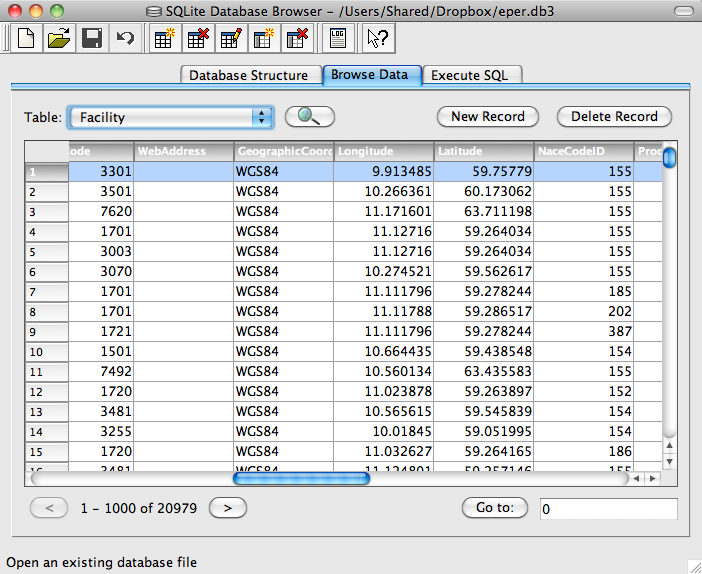Open the Table dropdown showing Facility
Image resolution: width=702 pixels, height=574 pixels.
[170, 117]
